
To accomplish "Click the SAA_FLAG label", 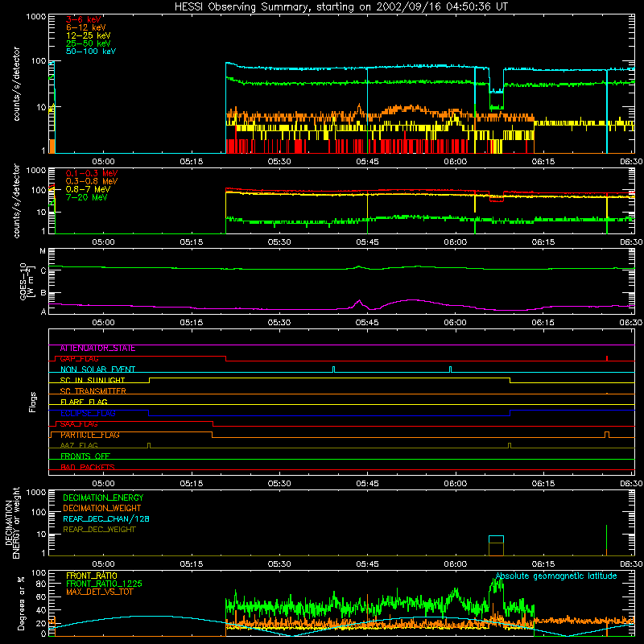I will pos(79,424).
